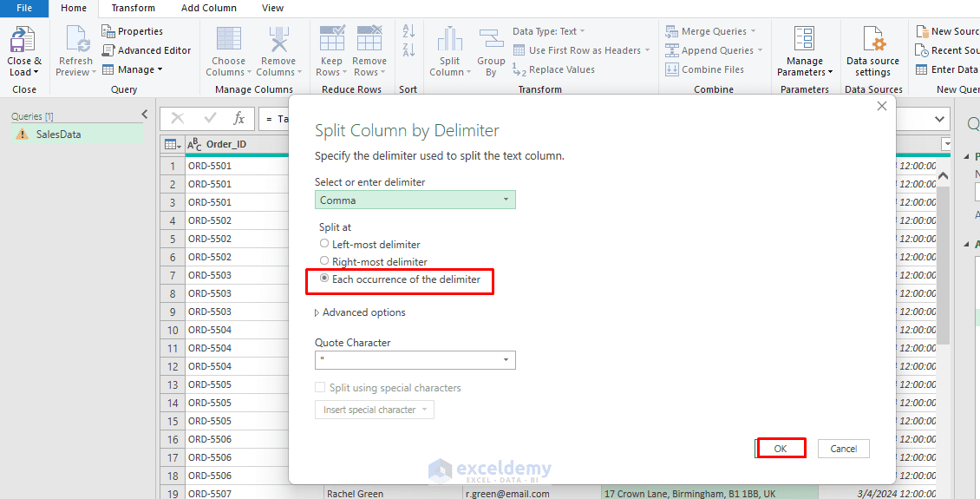Click the Close & Load icon
This screenshot has height=499, width=980.
23,40
